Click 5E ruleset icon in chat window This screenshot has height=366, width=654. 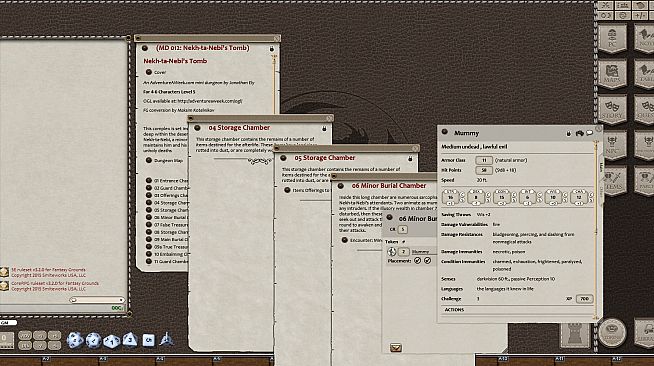pyautogui.click(x=4, y=272)
